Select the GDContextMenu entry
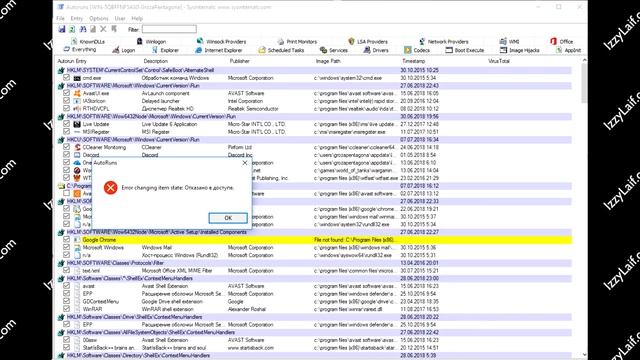 (100, 302)
